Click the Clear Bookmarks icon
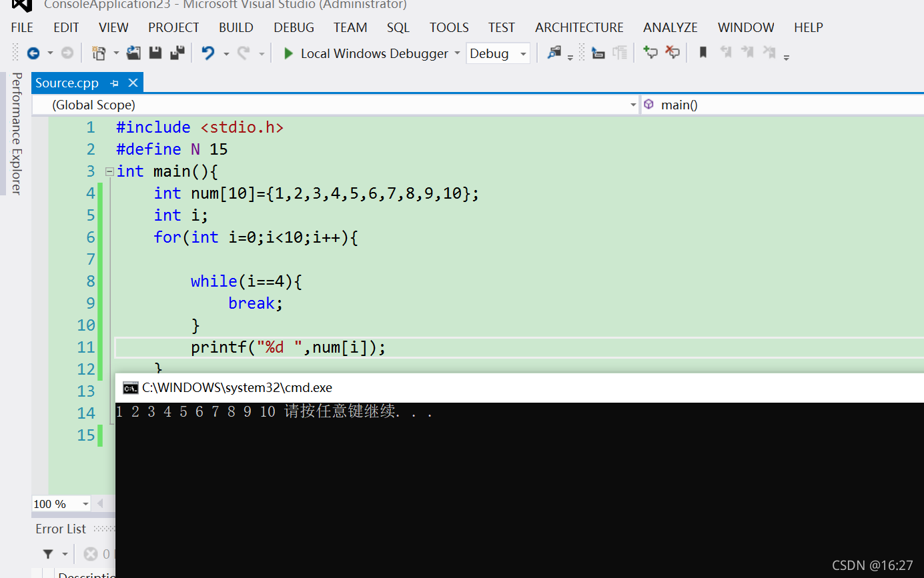924x578 pixels. click(x=769, y=53)
